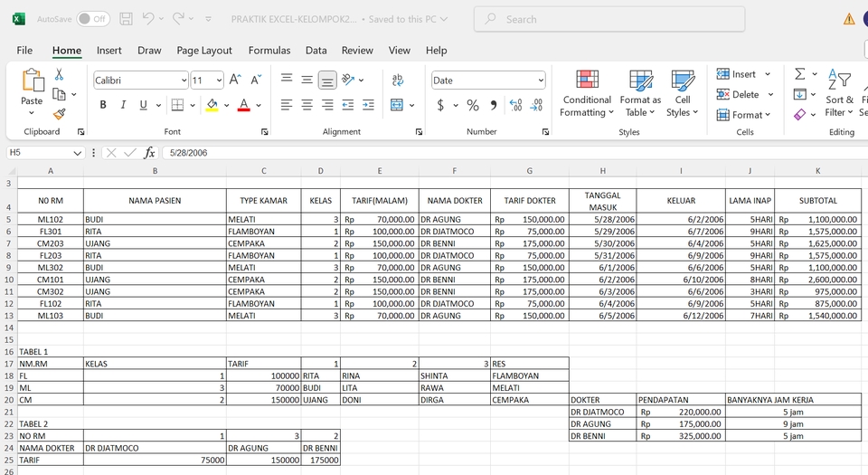The image size is (868, 475).
Task: Expand the Borders dropdown arrow
Action: (193, 105)
